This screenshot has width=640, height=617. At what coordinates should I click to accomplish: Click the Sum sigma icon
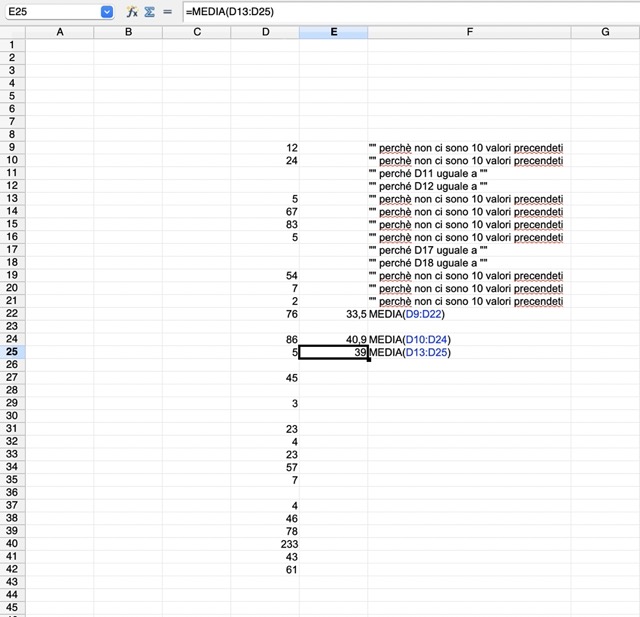(x=149, y=12)
